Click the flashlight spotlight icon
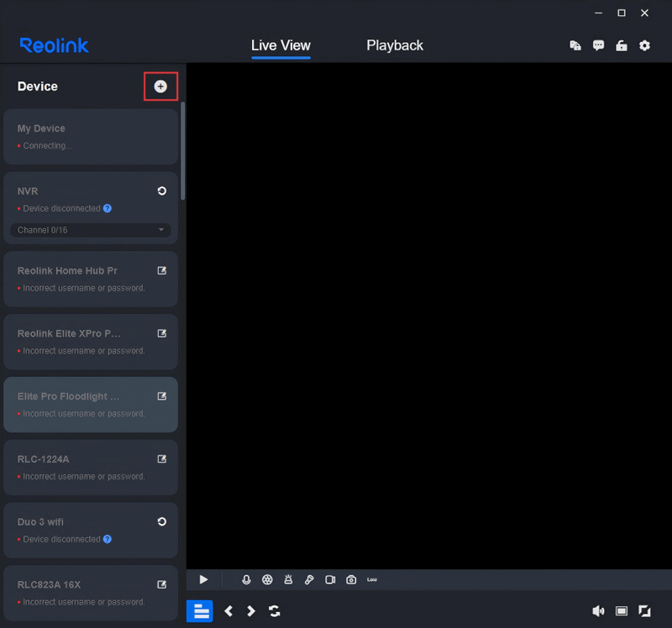Screen dimensions: 672x628 click(309, 579)
